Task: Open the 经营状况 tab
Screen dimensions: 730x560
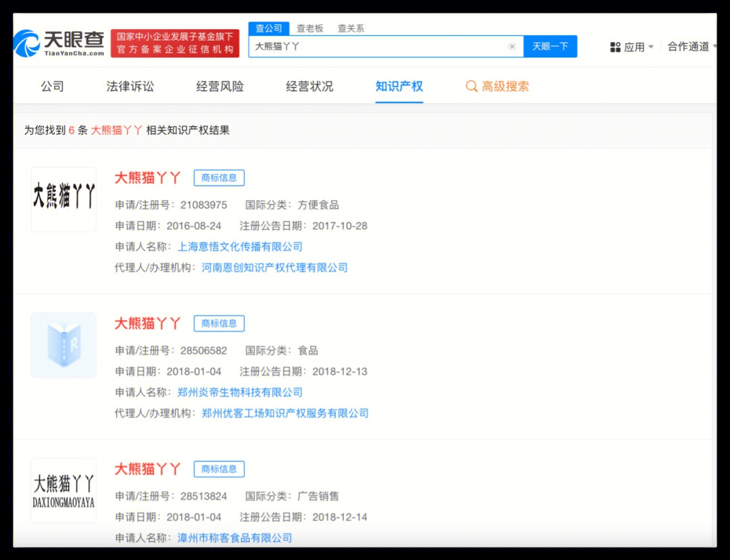Action: tap(310, 86)
